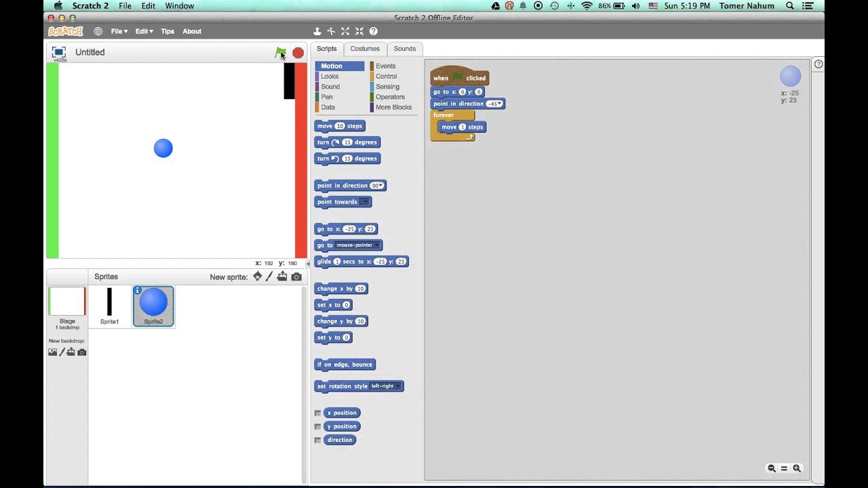The image size is (868, 488).
Task: Click the when flag clicked hat block
Action: pyautogui.click(x=459, y=77)
